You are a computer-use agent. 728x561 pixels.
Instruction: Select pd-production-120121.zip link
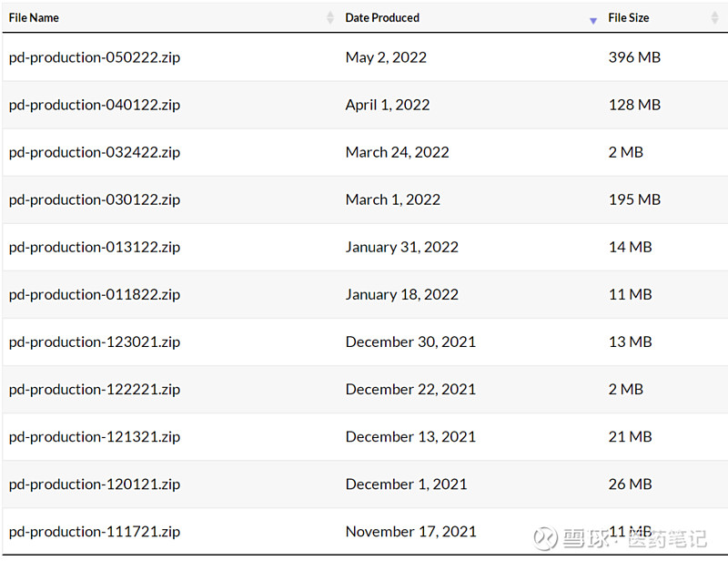(95, 484)
